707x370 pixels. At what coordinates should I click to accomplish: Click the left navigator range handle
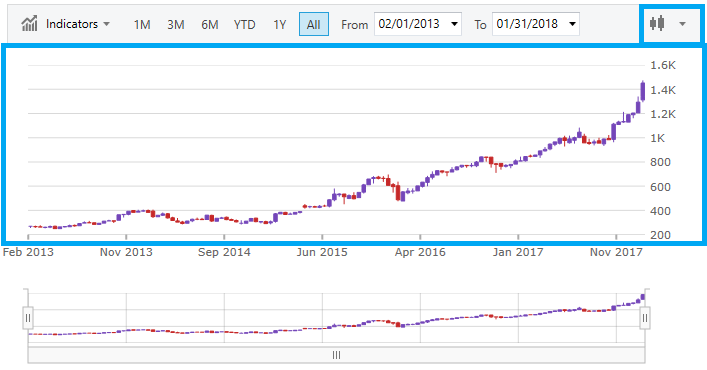(x=28, y=318)
